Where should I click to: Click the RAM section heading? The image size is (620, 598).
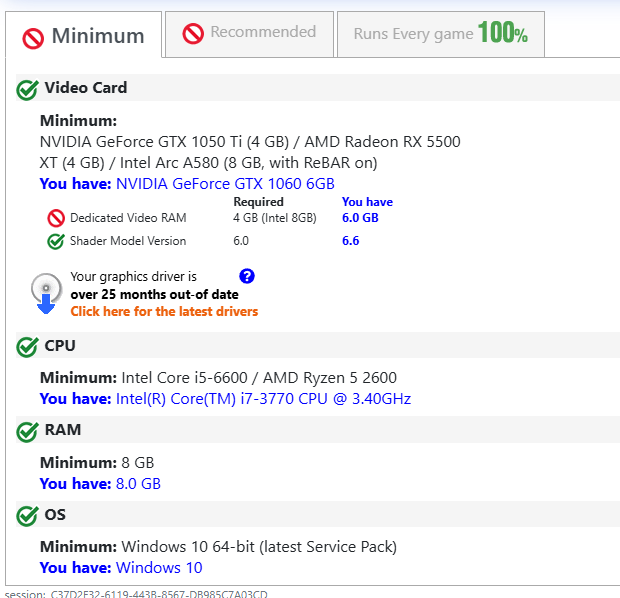click(63, 430)
